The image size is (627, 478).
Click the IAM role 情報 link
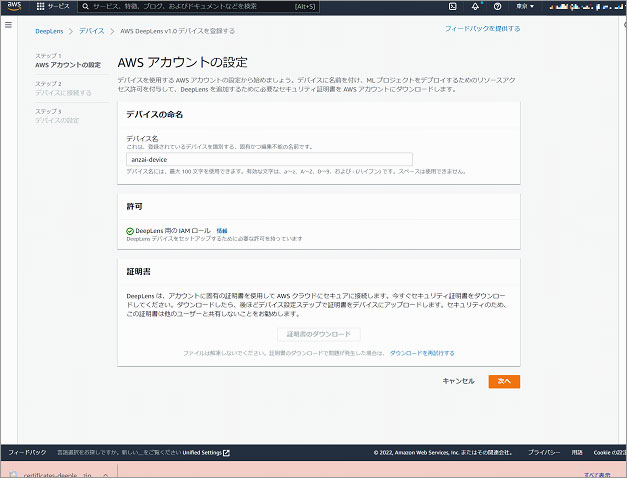(222, 231)
